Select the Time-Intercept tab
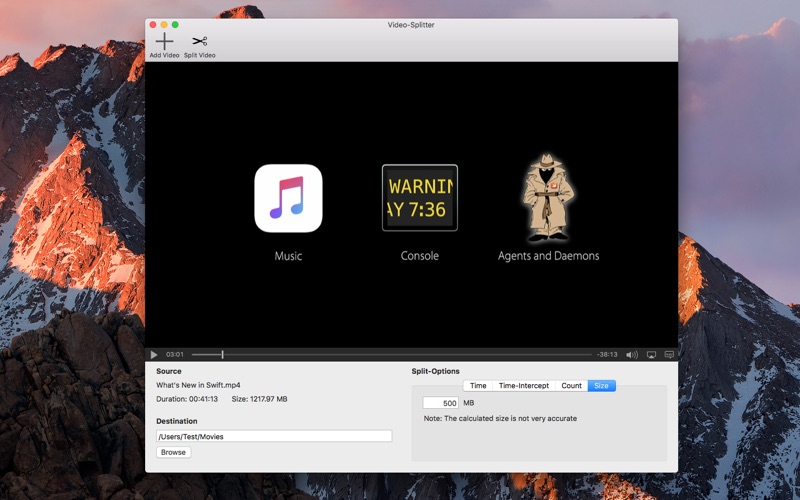The height and width of the screenshot is (500, 800). pyautogui.click(x=523, y=386)
